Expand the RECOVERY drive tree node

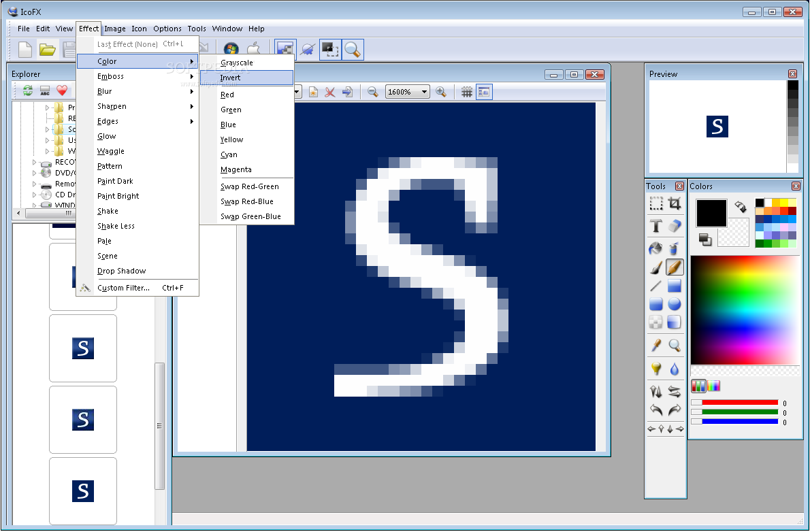pos(35,162)
